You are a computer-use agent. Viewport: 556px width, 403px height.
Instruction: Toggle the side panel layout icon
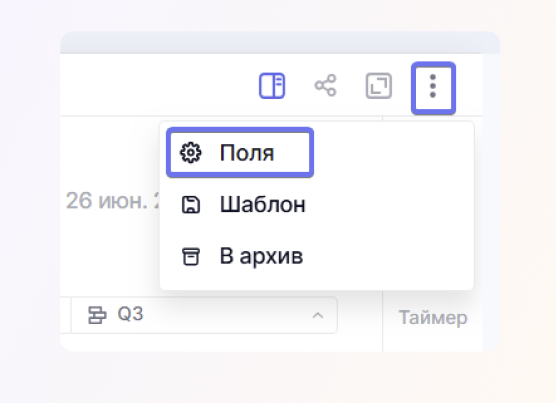tap(272, 85)
